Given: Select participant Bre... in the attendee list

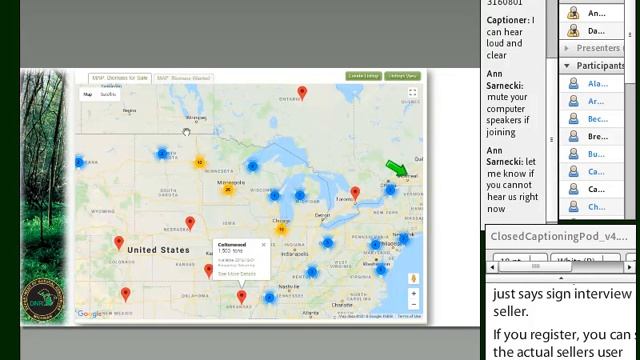Looking at the screenshot, I should [591, 137].
